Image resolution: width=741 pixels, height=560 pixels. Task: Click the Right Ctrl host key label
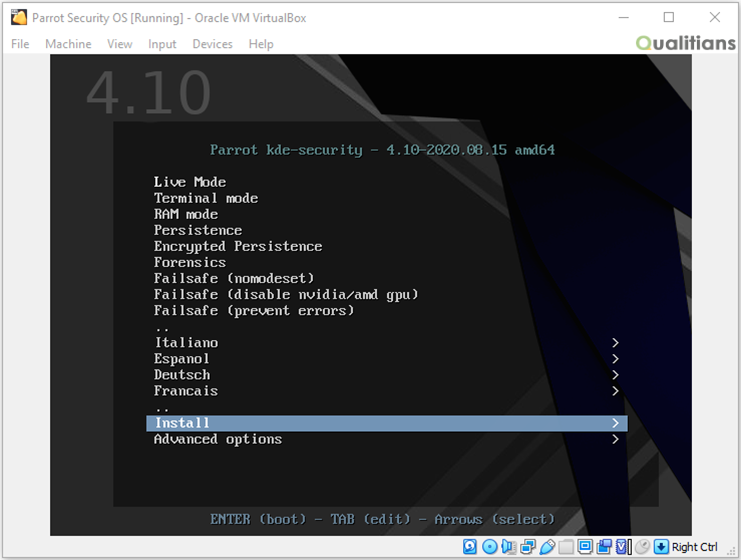point(695,547)
